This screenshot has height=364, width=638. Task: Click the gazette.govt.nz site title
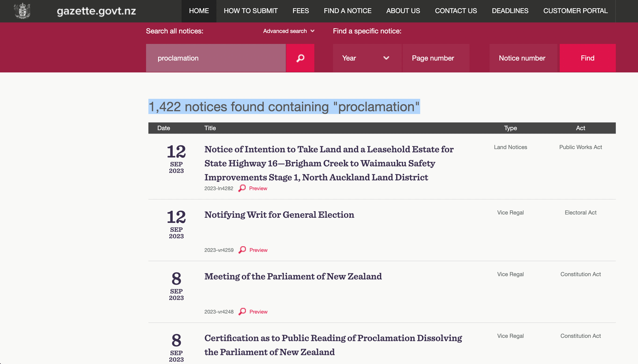96,11
